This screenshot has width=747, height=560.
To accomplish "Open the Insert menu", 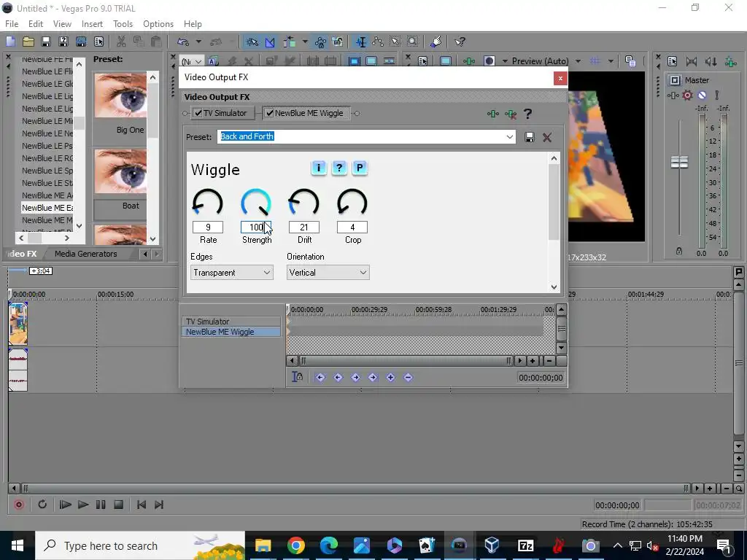I will (92, 24).
